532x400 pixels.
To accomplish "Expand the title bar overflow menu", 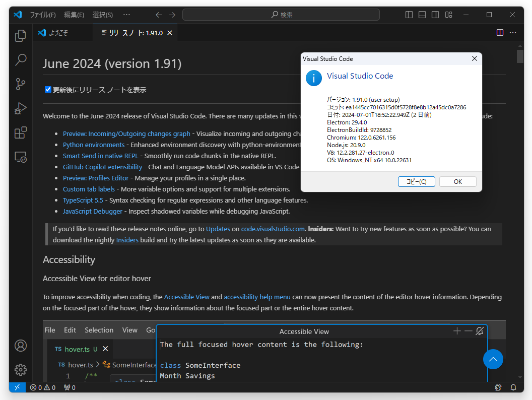I will (127, 15).
